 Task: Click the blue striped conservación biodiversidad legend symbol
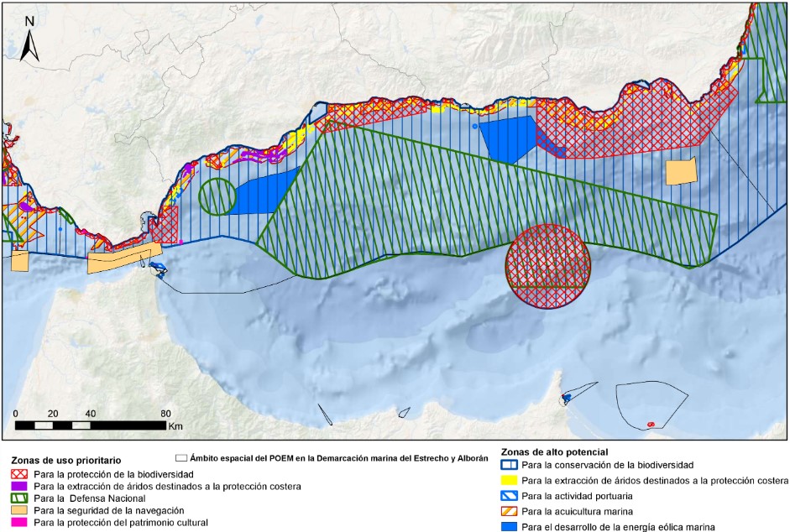coord(509,465)
